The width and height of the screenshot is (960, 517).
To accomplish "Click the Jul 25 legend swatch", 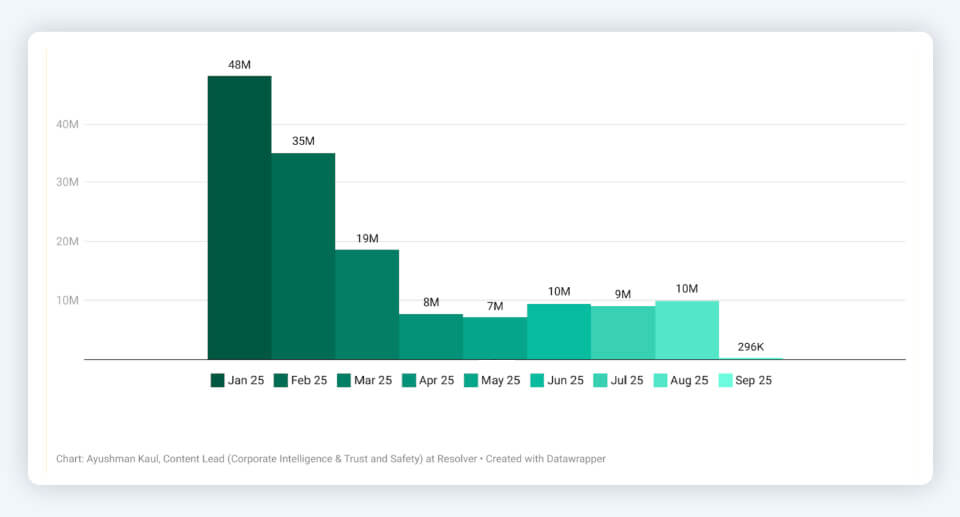I will click(x=600, y=380).
